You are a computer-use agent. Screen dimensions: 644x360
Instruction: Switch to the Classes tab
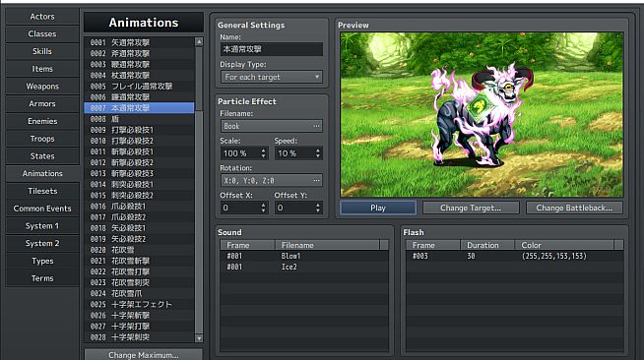pyautogui.click(x=42, y=34)
